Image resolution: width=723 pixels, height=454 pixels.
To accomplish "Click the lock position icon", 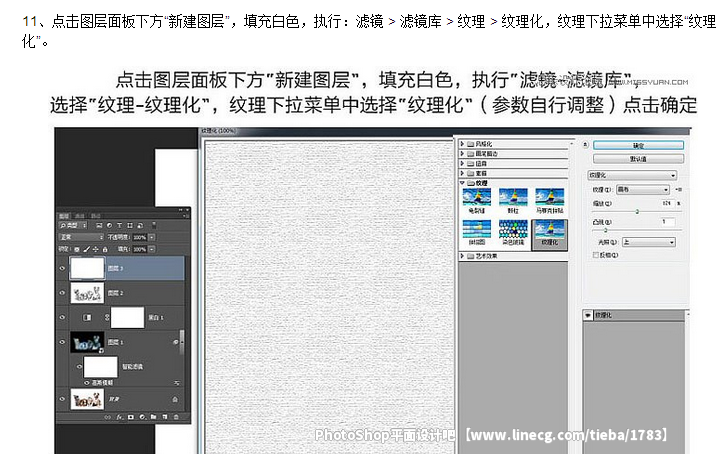I will pos(95,249).
